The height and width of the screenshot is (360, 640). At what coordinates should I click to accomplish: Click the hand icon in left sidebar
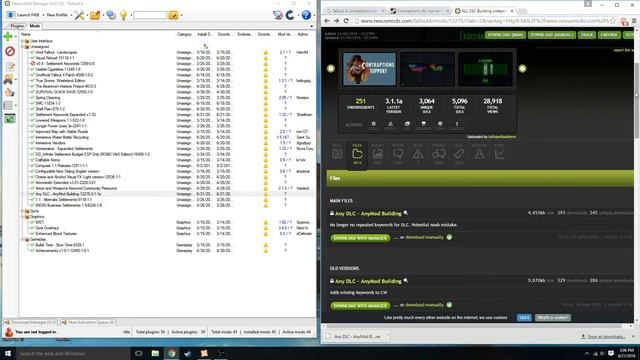point(10,93)
